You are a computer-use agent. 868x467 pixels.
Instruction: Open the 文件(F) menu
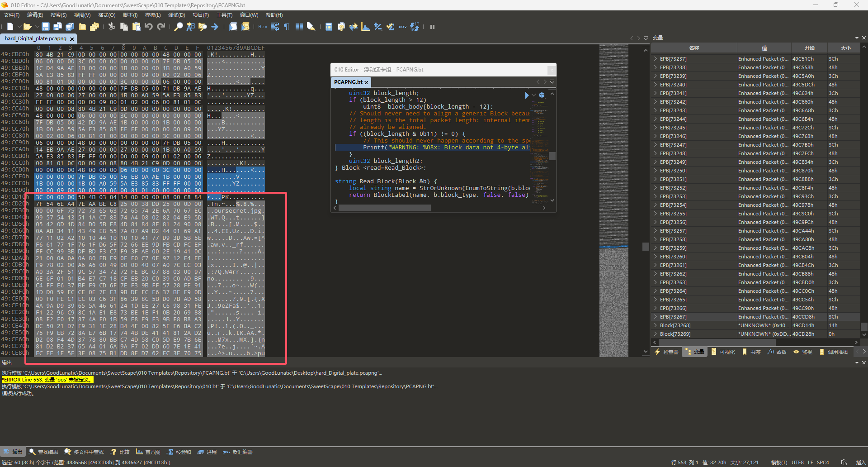coord(12,15)
